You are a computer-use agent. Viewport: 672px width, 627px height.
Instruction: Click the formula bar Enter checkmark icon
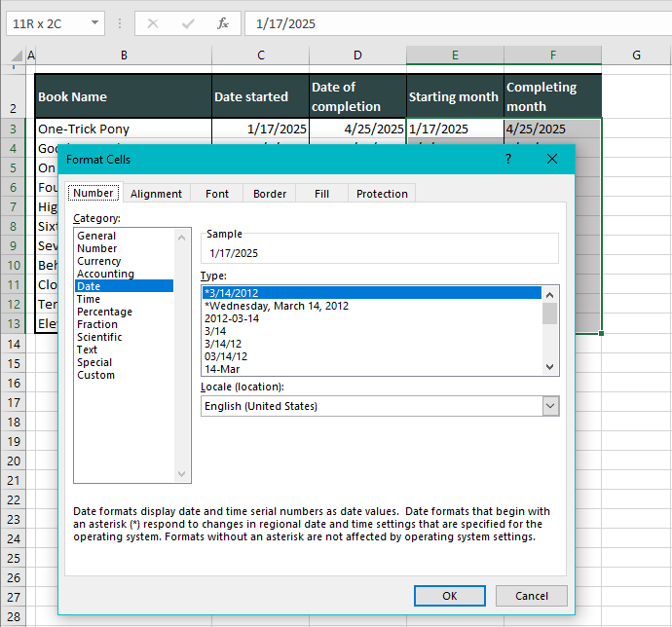(x=188, y=23)
